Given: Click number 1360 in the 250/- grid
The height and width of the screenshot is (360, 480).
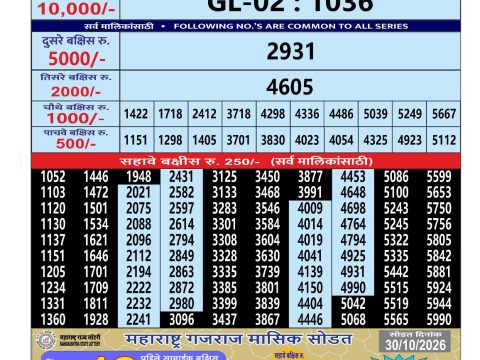Looking at the screenshot, I should [53, 320].
